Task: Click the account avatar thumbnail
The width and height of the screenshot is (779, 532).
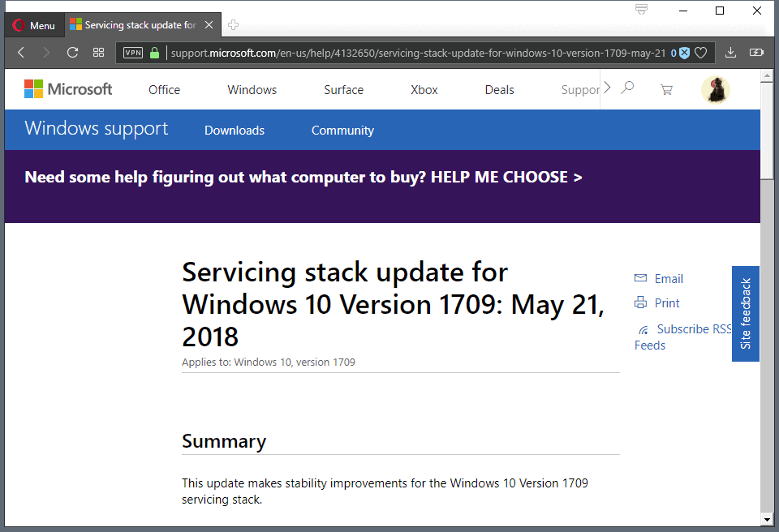Action: pyautogui.click(x=715, y=89)
